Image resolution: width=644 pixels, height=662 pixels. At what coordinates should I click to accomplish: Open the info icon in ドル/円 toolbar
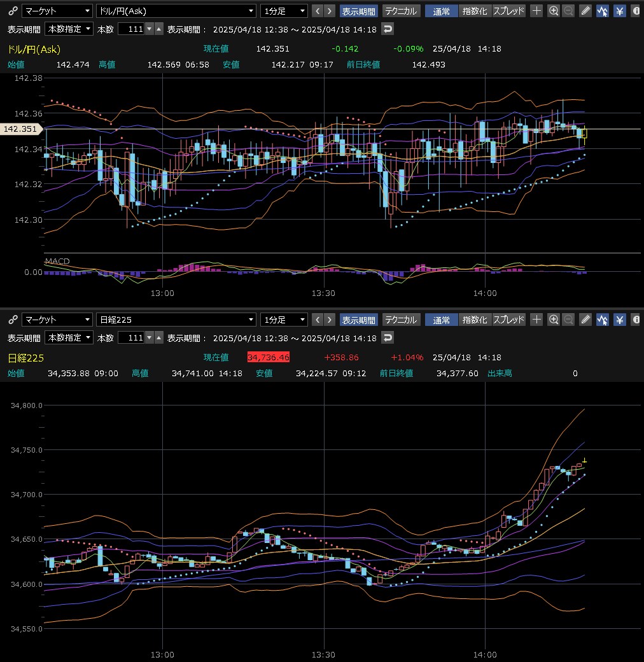click(636, 11)
